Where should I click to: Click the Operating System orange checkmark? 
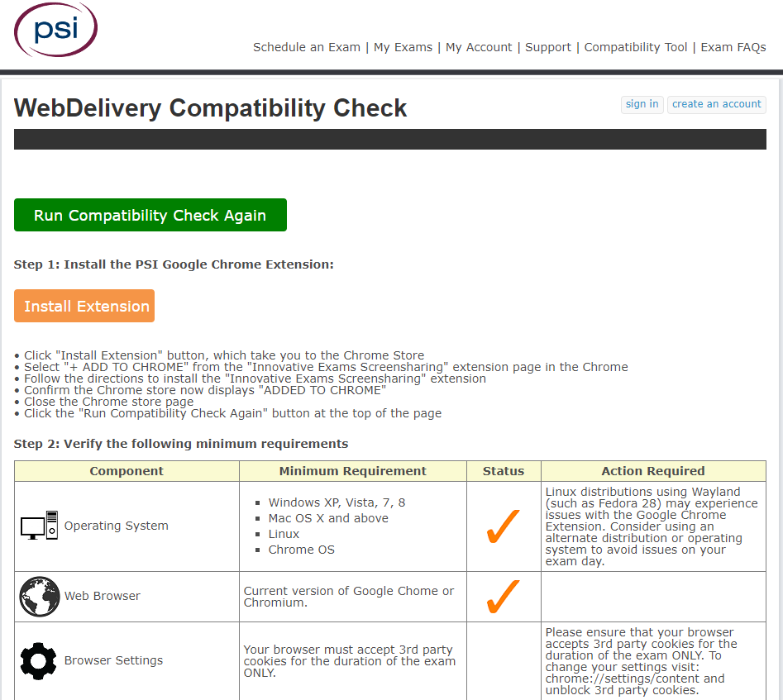click(x=503, y=526)
